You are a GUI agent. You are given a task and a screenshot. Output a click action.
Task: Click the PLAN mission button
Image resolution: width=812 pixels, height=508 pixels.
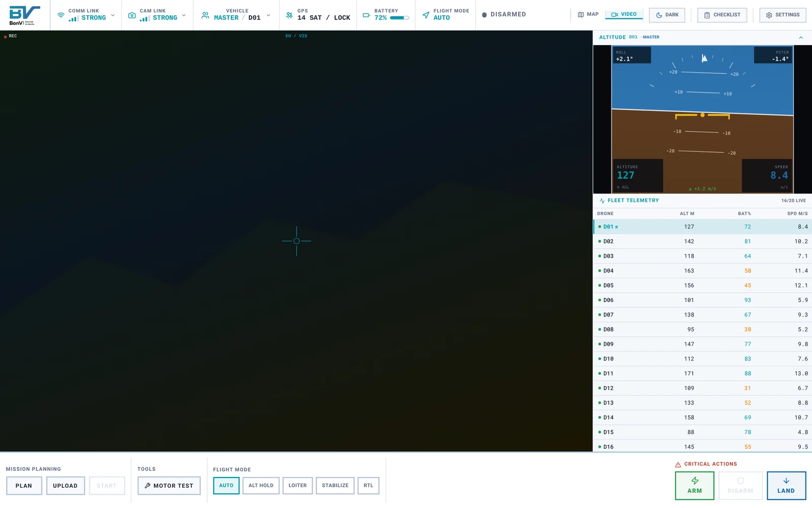click(24, 486)
